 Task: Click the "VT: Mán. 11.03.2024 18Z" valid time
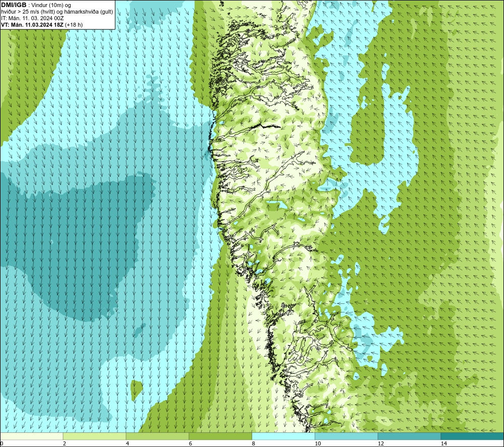tap(32, 25)
